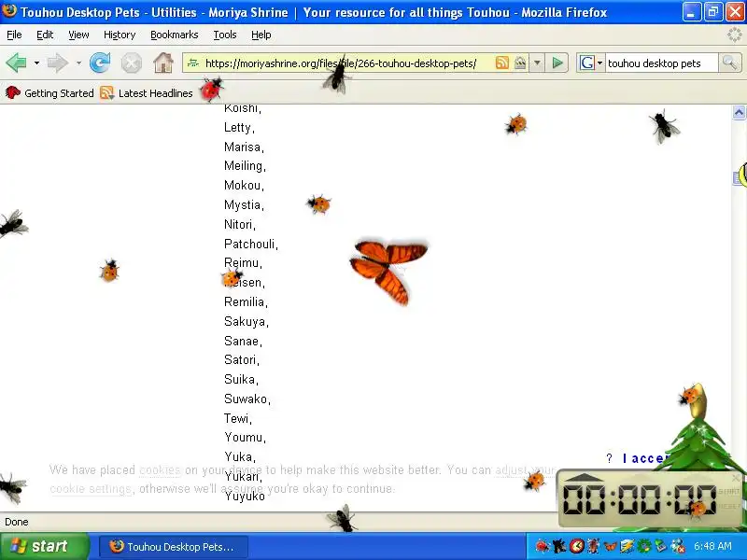Click the black cat tray icon
The height and width of the screenshot is (560, 747).
coord(559,546)
